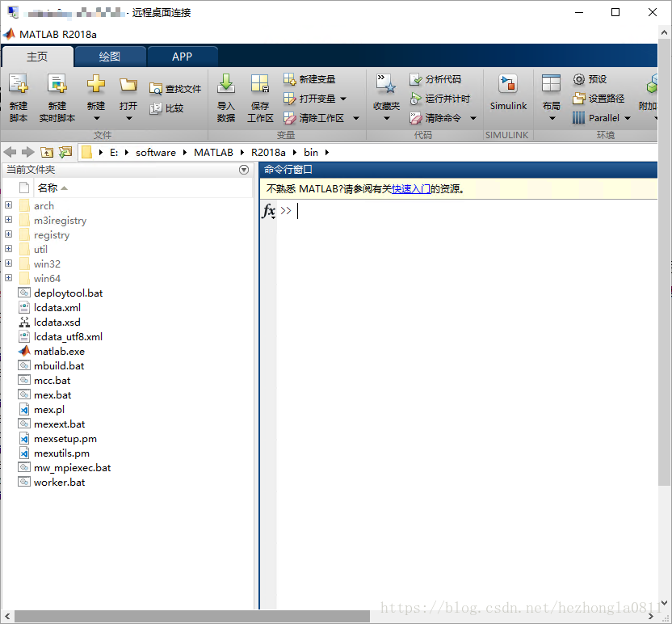Image resolution: width=672 pixels, height=624 pixels.
Task: Click Set Path (设置路径)
Action: point(598,99)
